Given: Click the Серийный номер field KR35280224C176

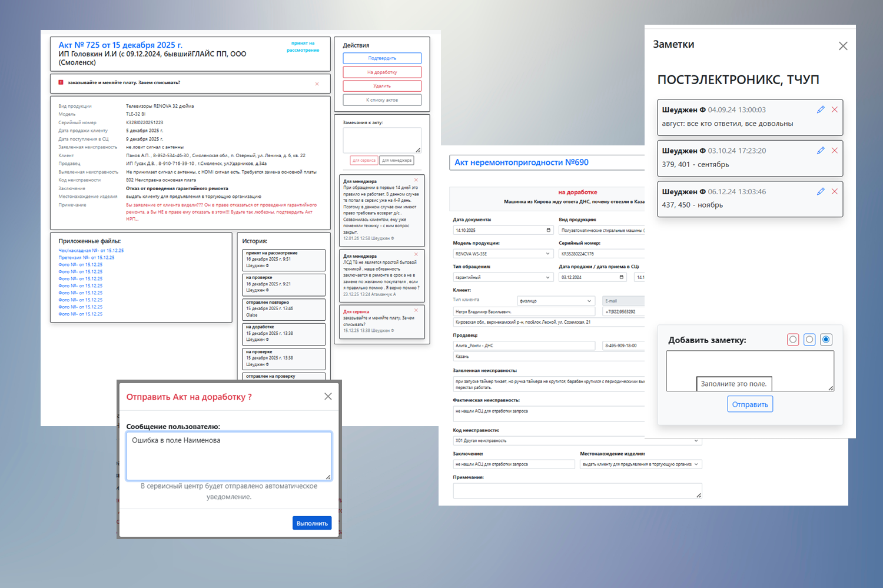Looking at the screenshot, I should 602,254.
